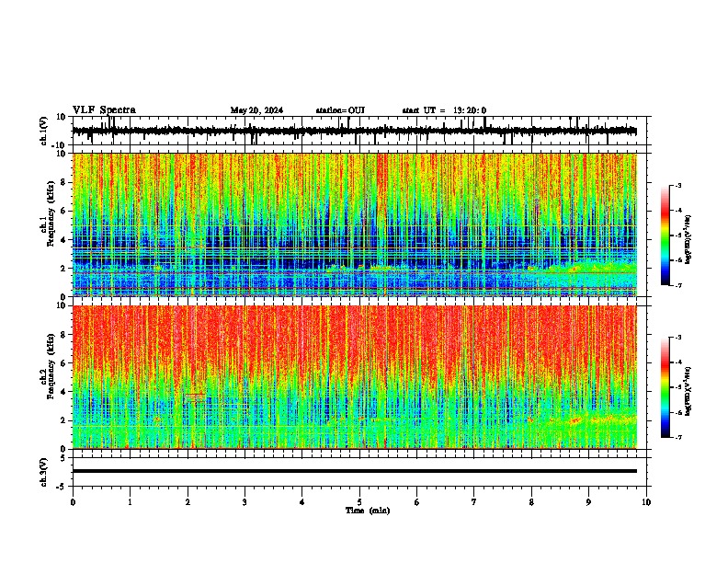Click the "-3" tick on ch.2 color bar
Screen dimensions: 728x563
click(677, 338)
